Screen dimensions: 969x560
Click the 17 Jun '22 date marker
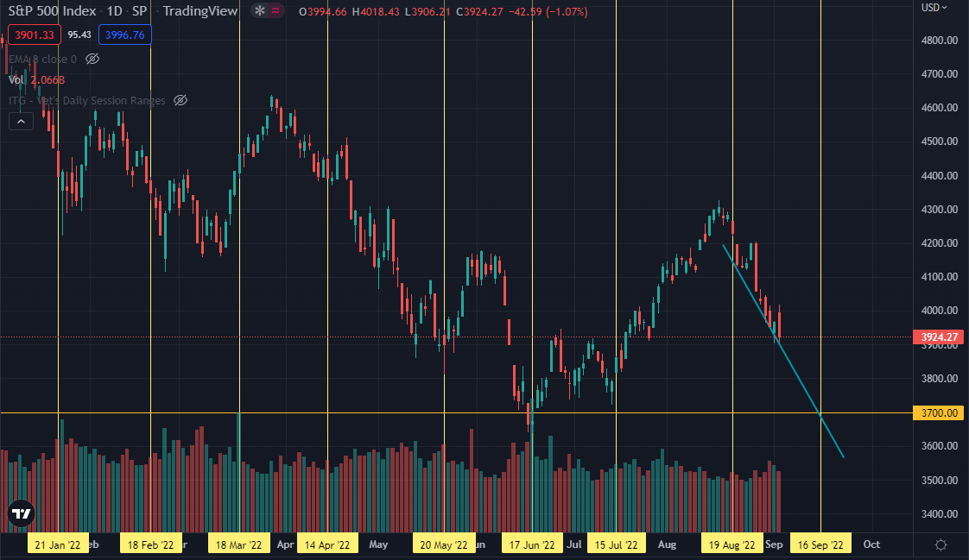[x=532, y=544]
